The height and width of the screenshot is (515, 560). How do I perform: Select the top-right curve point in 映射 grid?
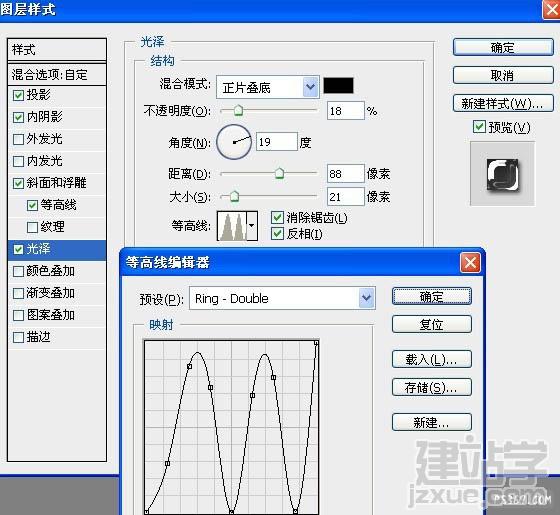coord(316,343)
